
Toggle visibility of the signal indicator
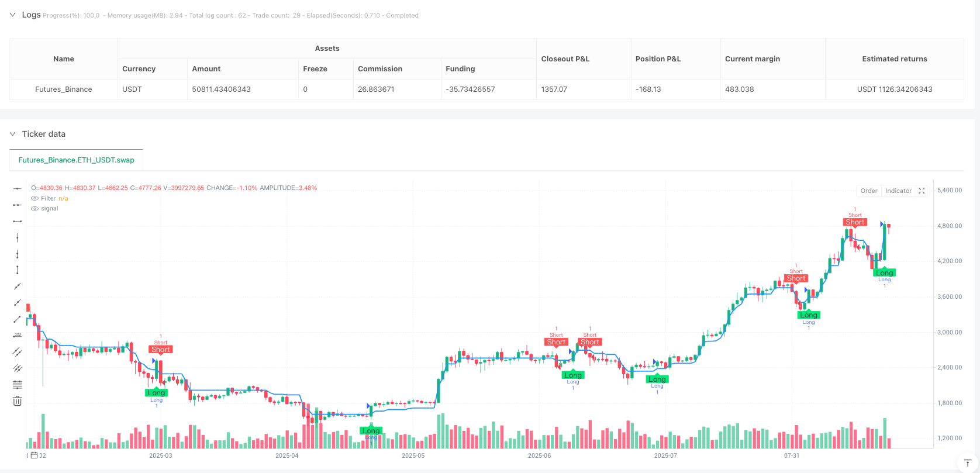(x=35, y=209)
